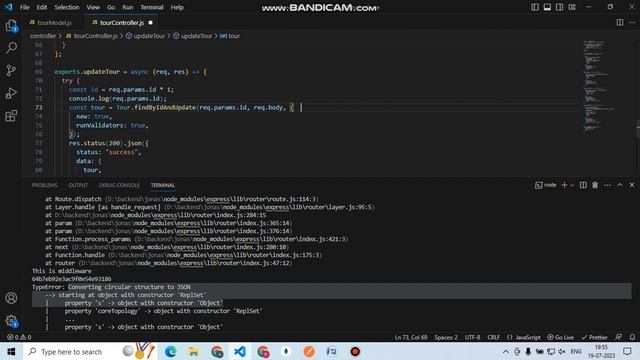Open the tour breadcrumb symbol
Viewport: 640px width, 360px height.
(x=230, y=36)
